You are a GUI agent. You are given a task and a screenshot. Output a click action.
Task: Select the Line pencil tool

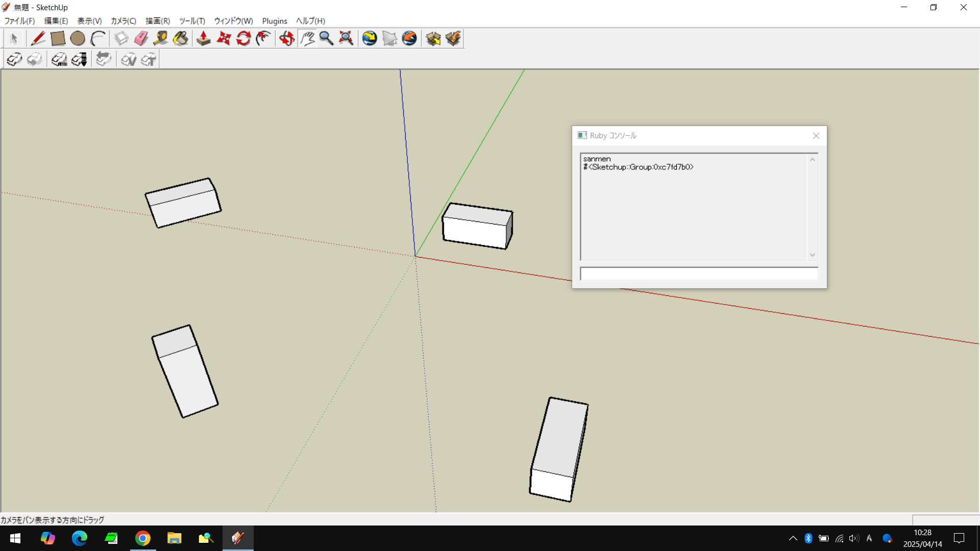(38, 39)
